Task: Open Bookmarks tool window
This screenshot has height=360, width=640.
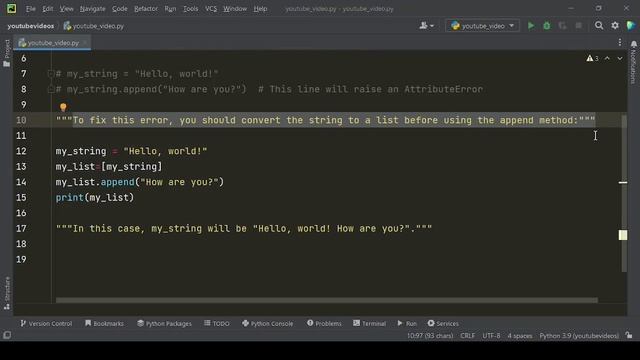Action: pyautogui.click(x=104, y=323)
